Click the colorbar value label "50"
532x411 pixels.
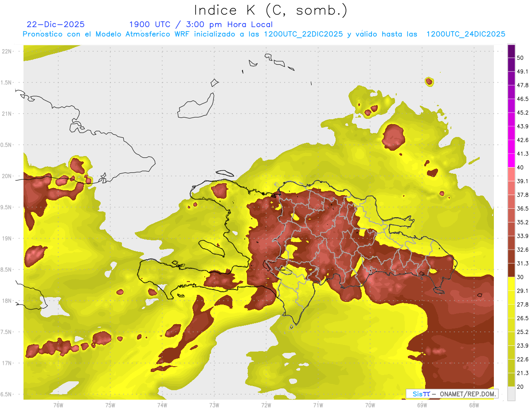(x=520, y=58)
